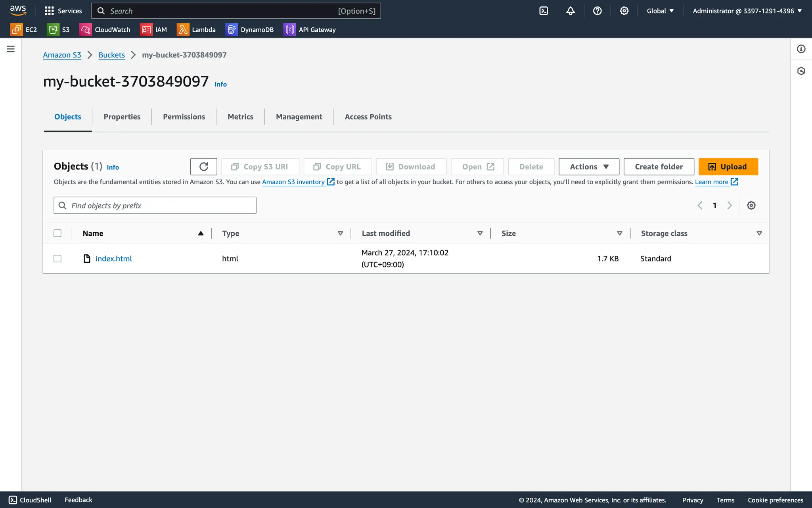Open the info panel icon at right
This screenshot has width=812, height=508.
[801, 49]
